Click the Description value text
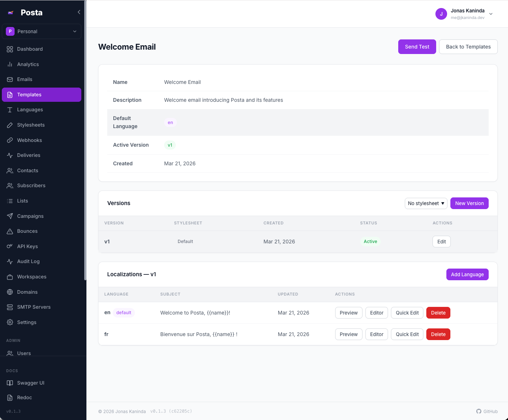The width and height of the screenshot is (508, 420). pyautogui.click(x=224, y=100)
